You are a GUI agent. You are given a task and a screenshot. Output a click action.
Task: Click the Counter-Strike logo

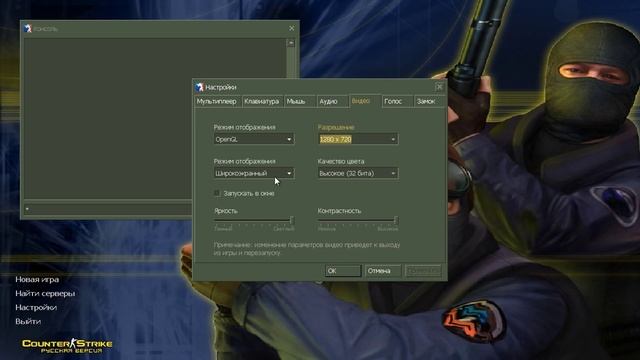tap(67, 345)
